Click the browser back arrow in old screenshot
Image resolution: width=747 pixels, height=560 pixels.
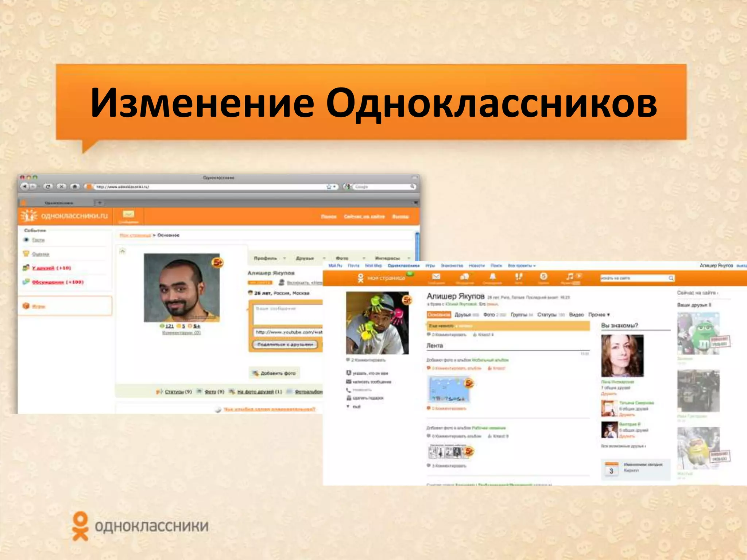(24, 186)
